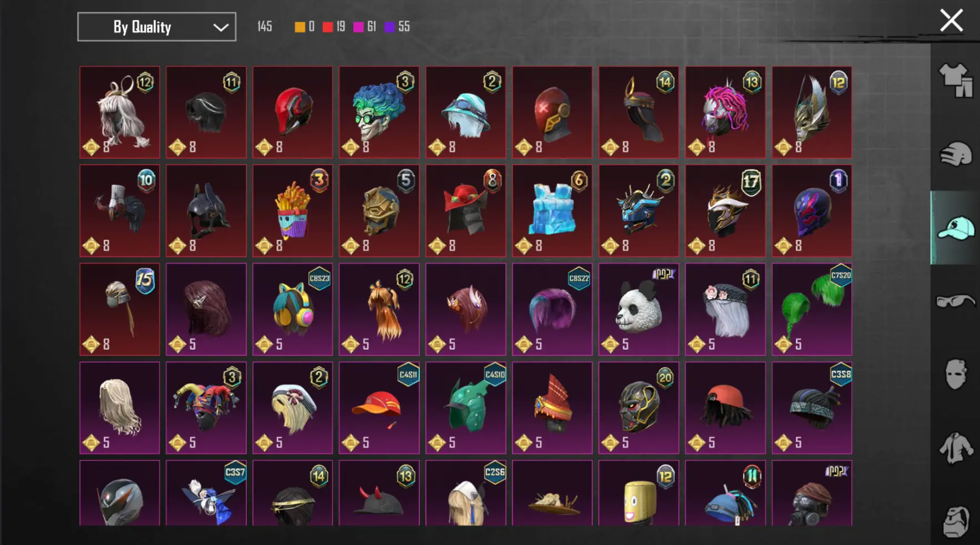Choose the ice block helmet item

coord(552,210)
